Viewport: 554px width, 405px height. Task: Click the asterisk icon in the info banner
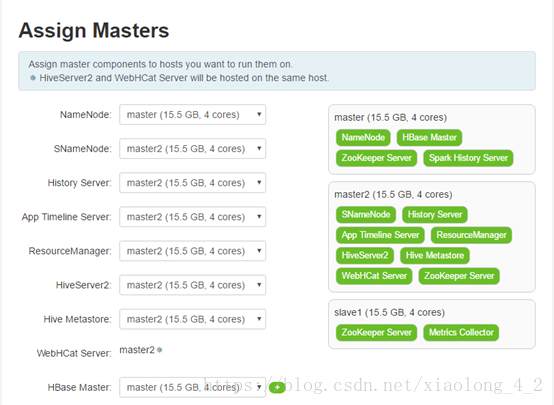click(33, 78)
